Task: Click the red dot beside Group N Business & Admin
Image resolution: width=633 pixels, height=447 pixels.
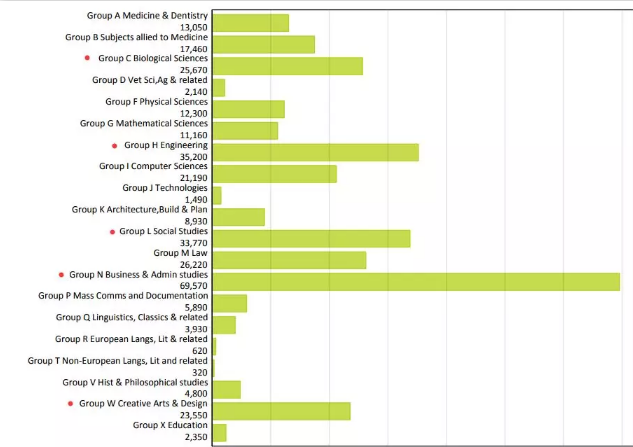Action: (x=61, y=274)
